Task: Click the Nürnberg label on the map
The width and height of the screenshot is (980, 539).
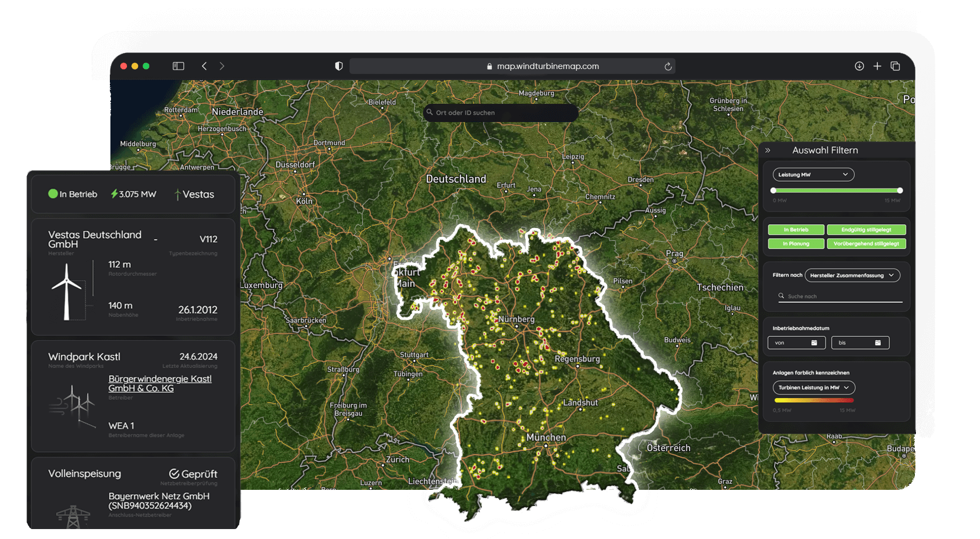Action: (516, 319)
